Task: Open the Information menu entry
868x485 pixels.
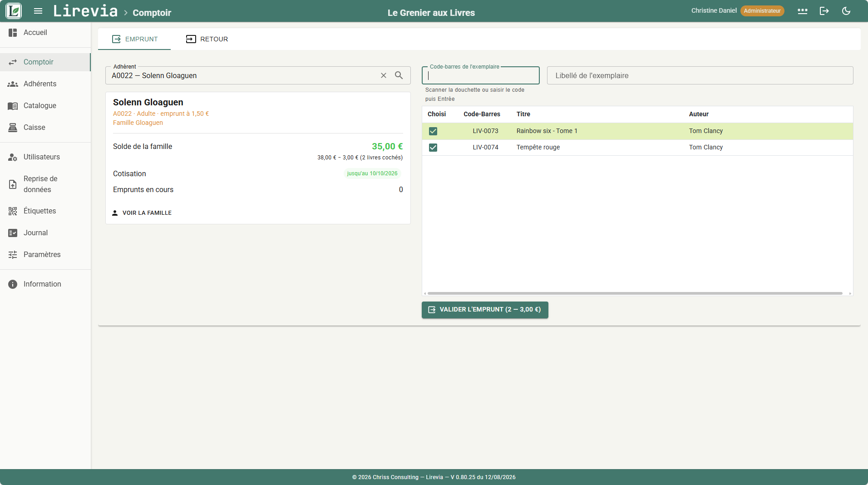Action: click(x=45, y=284)
